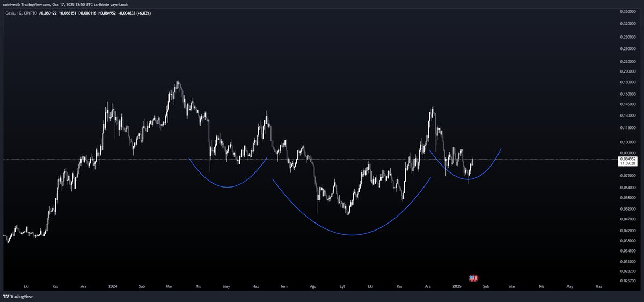Click the Eyl month label on time axis
The width and height of the screenshot is (644, 302).
coord(341,287)
